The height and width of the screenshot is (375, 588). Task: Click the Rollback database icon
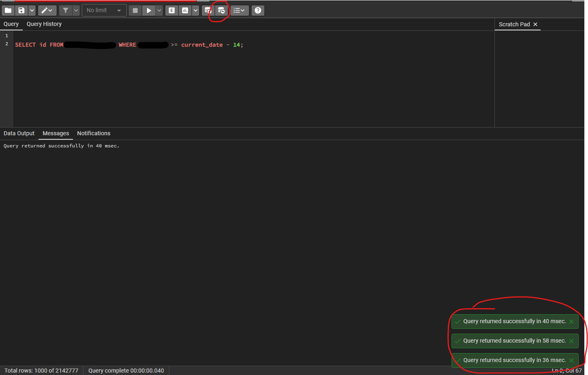pyautogui.click(x=221, y=11)
